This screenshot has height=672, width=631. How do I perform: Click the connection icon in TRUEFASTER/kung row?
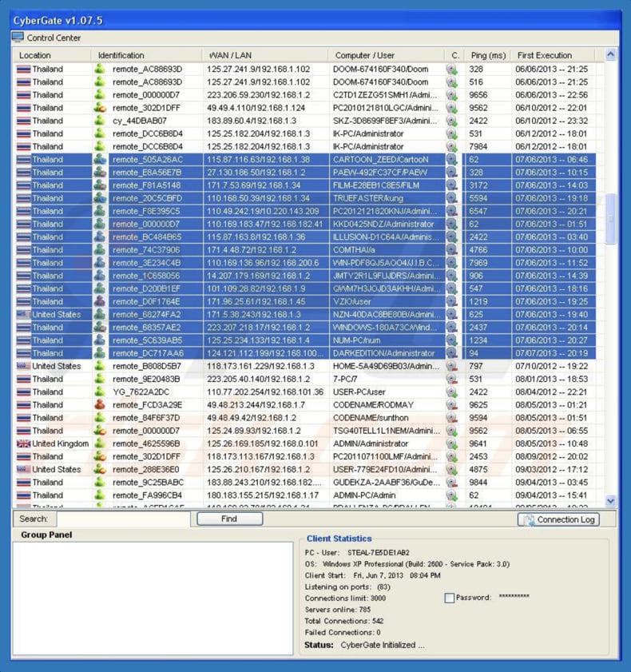coord(452,198)
